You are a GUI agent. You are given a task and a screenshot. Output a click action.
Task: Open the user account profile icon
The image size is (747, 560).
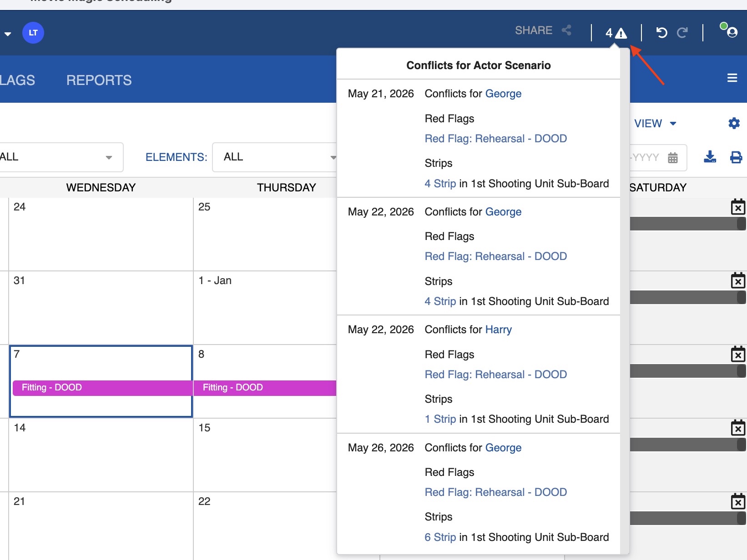click(732, 32)
